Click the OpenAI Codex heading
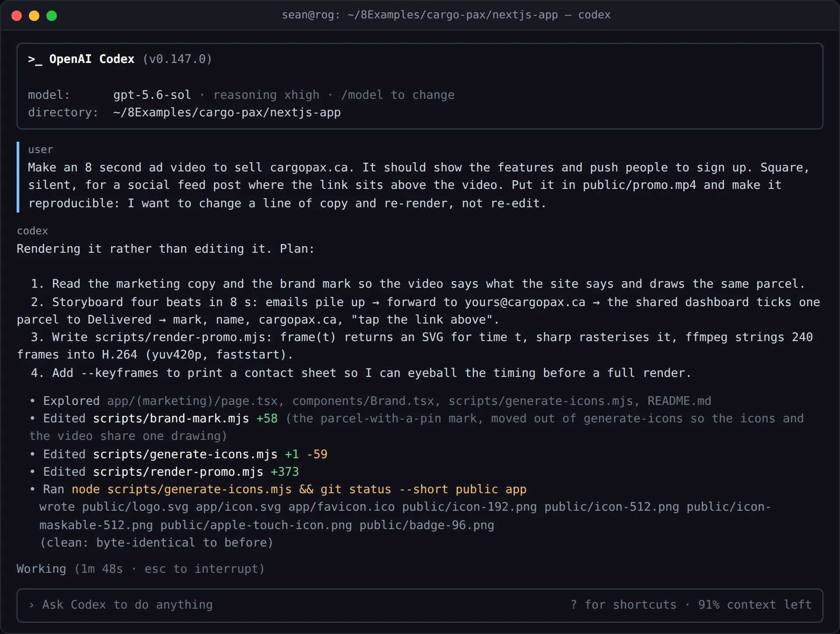The width and height of the screenshot is (840, 634). point(91,59)
